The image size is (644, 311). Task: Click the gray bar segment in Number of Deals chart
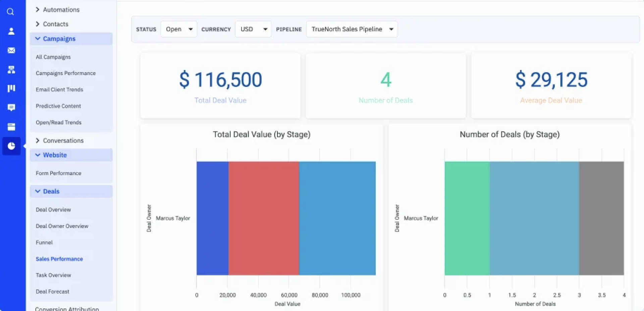click(601, 218)
